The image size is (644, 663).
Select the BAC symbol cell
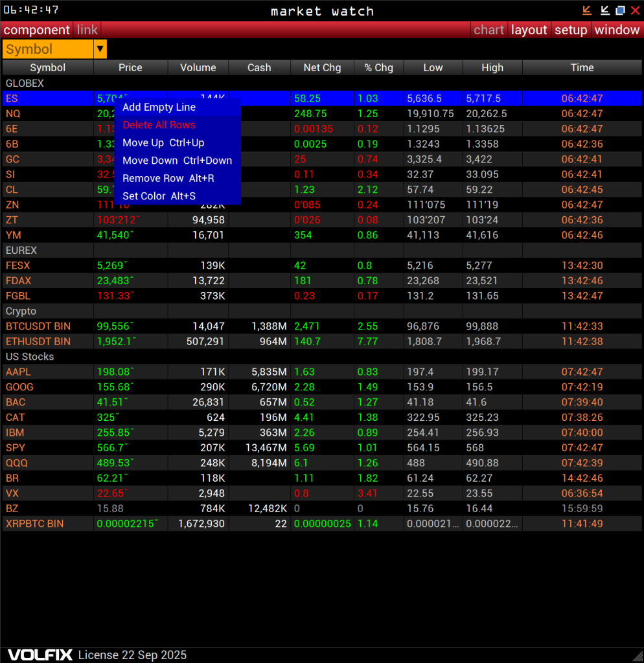(48, 403)
